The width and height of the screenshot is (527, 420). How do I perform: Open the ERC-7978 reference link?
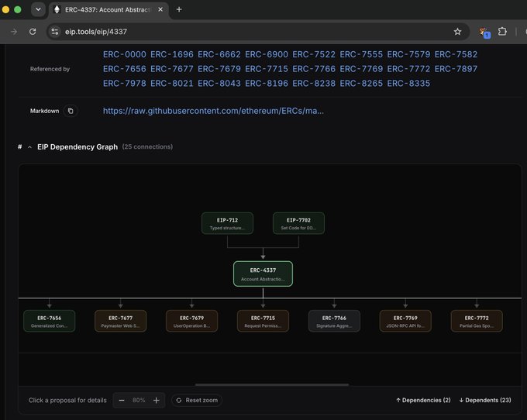124,84
